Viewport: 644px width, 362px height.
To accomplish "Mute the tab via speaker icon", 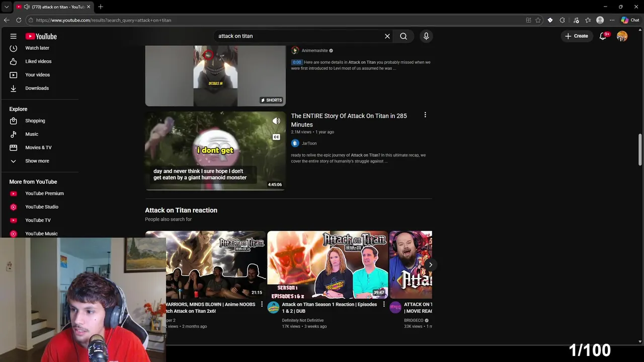I will coord(26,7).
